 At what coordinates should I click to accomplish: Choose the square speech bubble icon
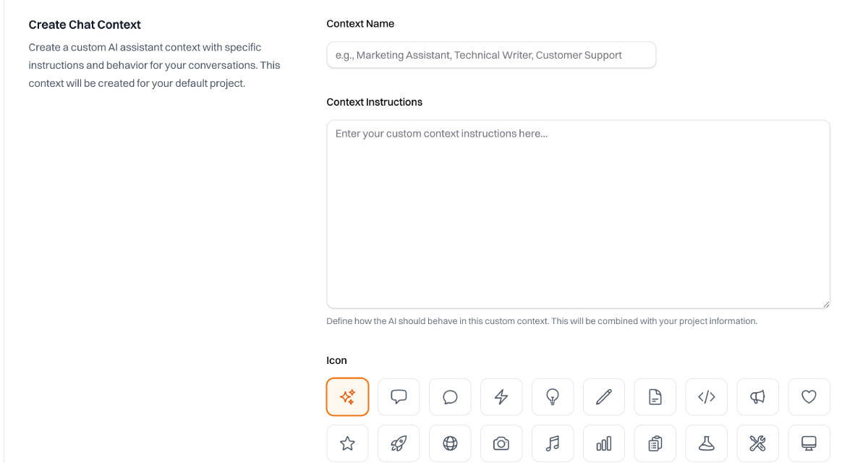point(399,396)
